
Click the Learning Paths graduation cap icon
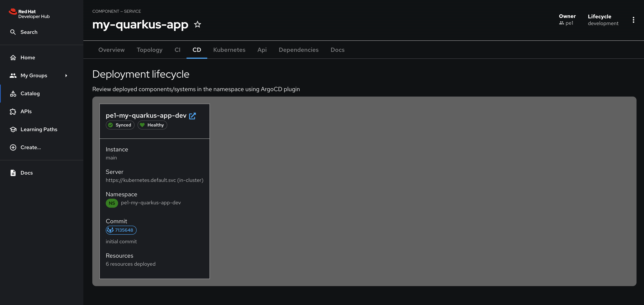point(13,129)
